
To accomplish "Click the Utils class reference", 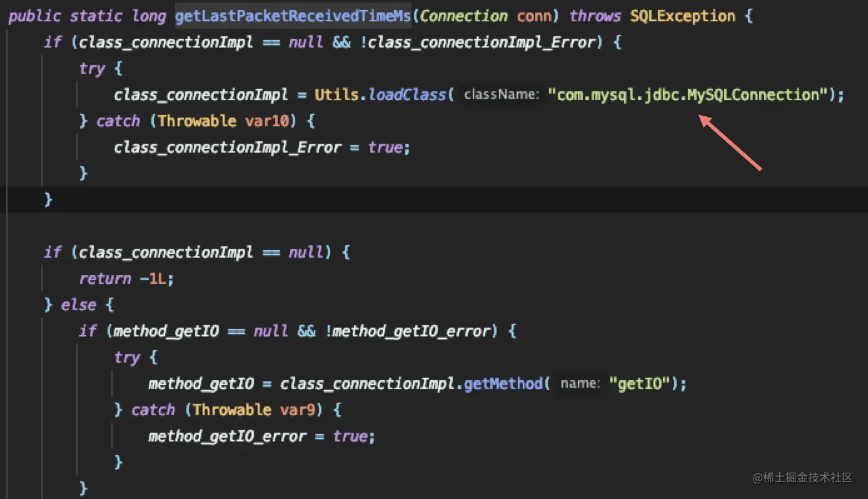I will coord(336,94).
